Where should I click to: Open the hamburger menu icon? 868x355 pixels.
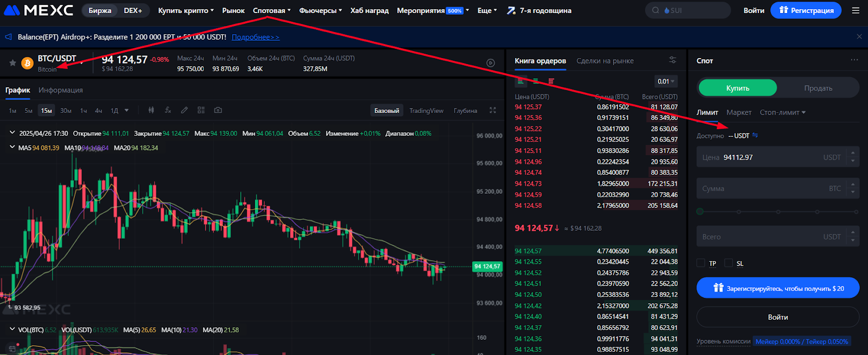[x=856, y=10]
